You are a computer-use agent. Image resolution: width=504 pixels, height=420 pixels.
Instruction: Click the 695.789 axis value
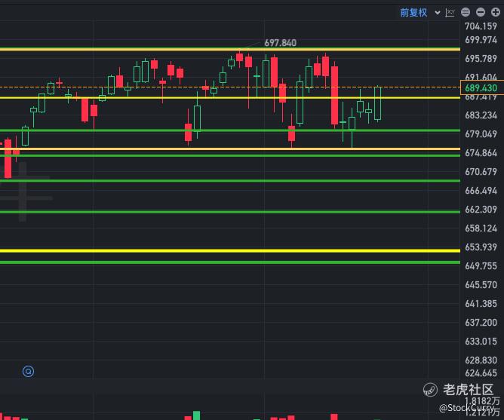481,59
